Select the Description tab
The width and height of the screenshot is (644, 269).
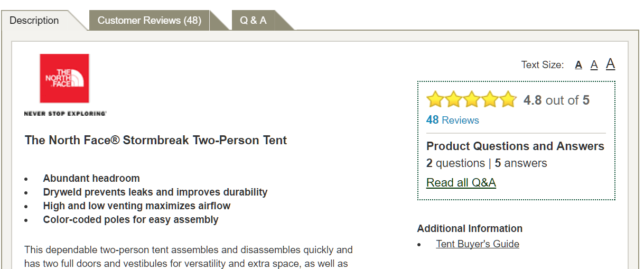coord(34,21)
